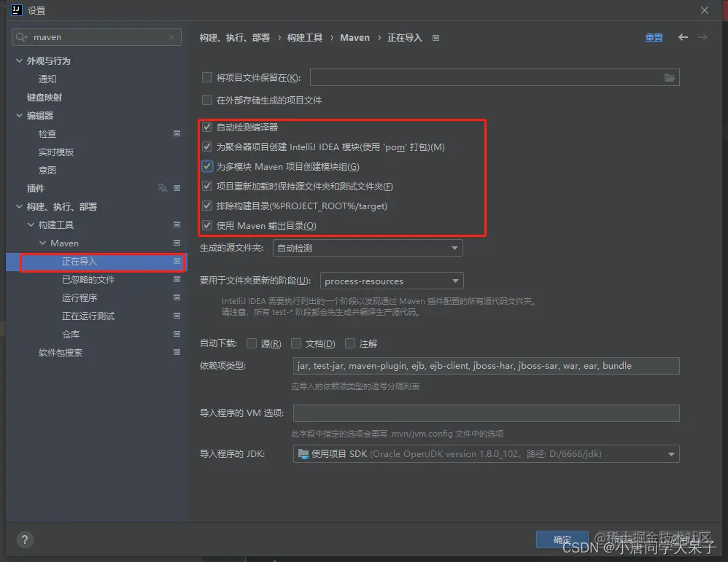Click the project icon on 软件包搜索 row
The height and width of the screenshot is (562, 728).
[177, 352]
